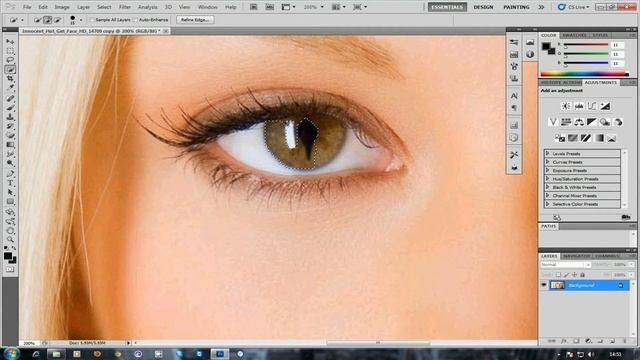Add an Invert adjustment
640x360 pixels.
coord(560,138)
